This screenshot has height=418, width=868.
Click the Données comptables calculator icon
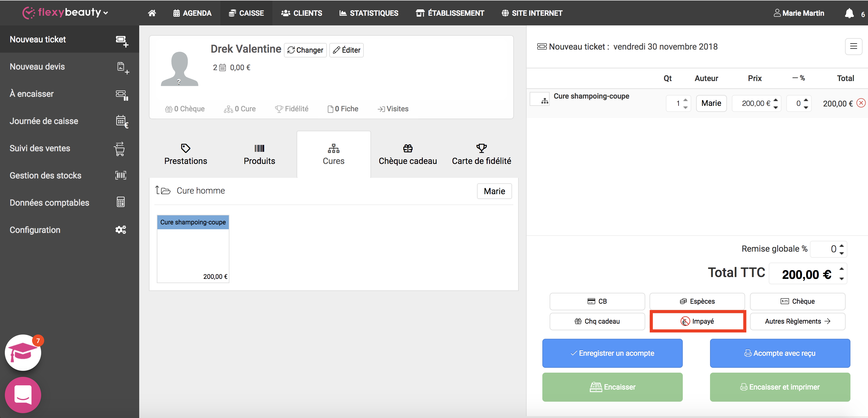click(x=121, y=202)
